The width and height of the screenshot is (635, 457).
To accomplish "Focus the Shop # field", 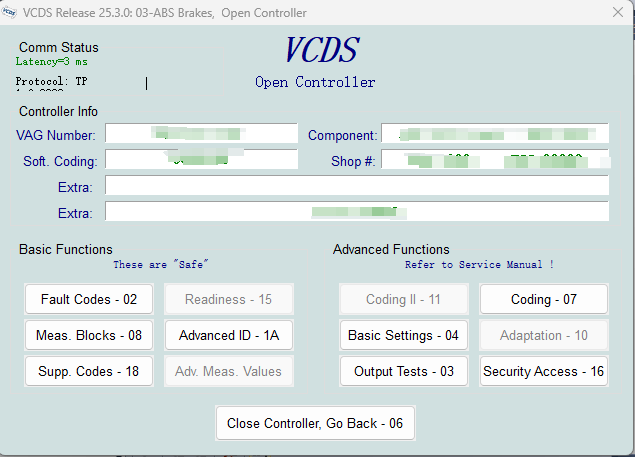I will (494, 161).
